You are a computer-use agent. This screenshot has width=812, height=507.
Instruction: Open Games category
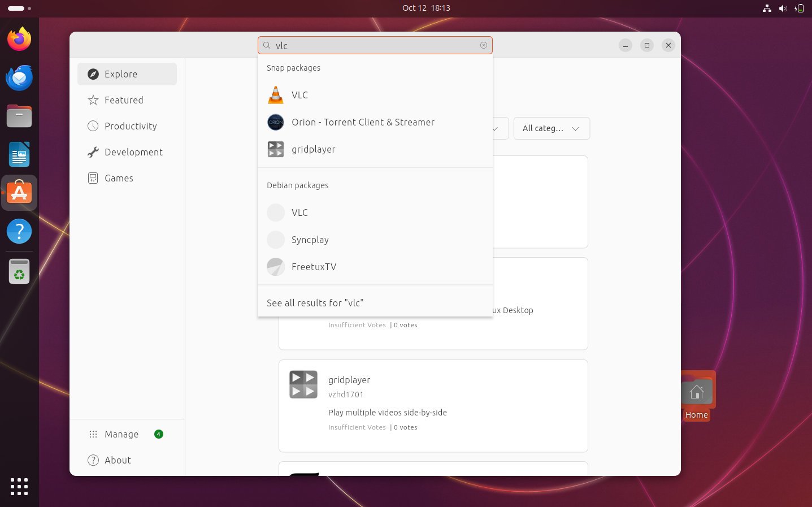click(x=127, y=178)
